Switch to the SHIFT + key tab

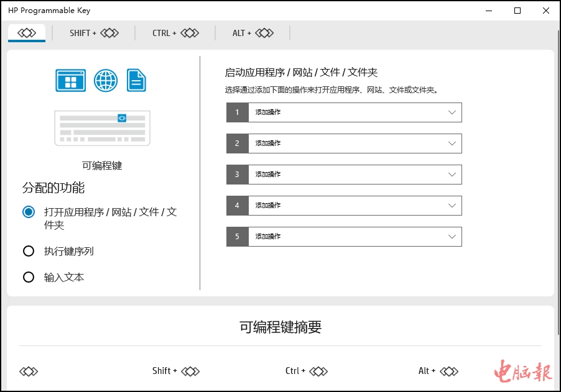click(x=94, y=33)
